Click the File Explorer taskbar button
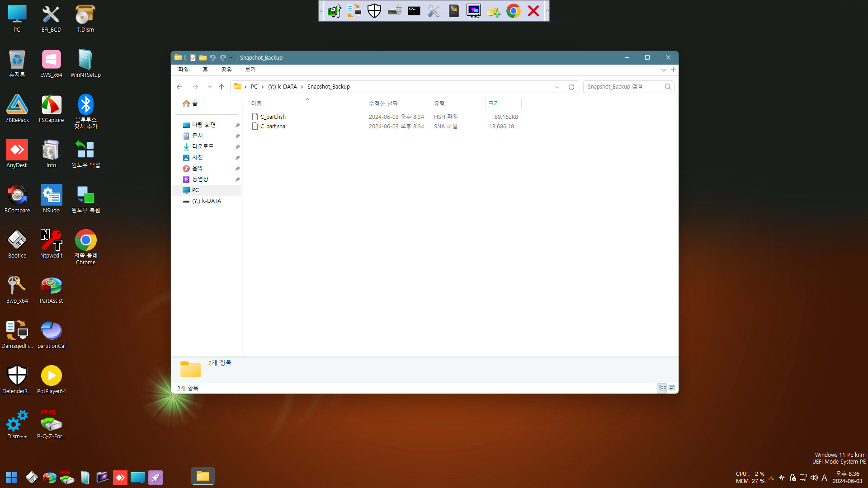The height and width of the screenshot is (488, 868). click(x=203, y=476)
